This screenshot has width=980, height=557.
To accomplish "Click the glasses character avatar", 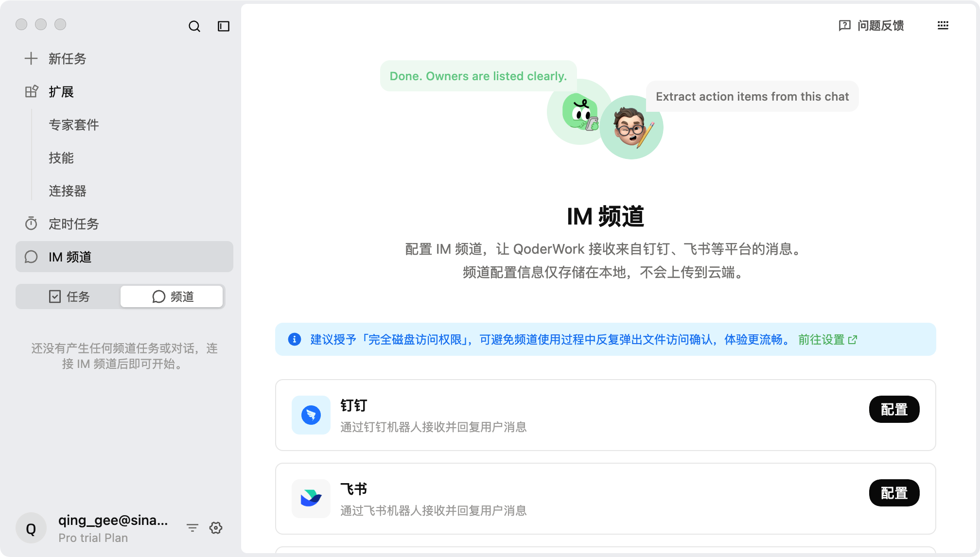I will coord(631,127).
